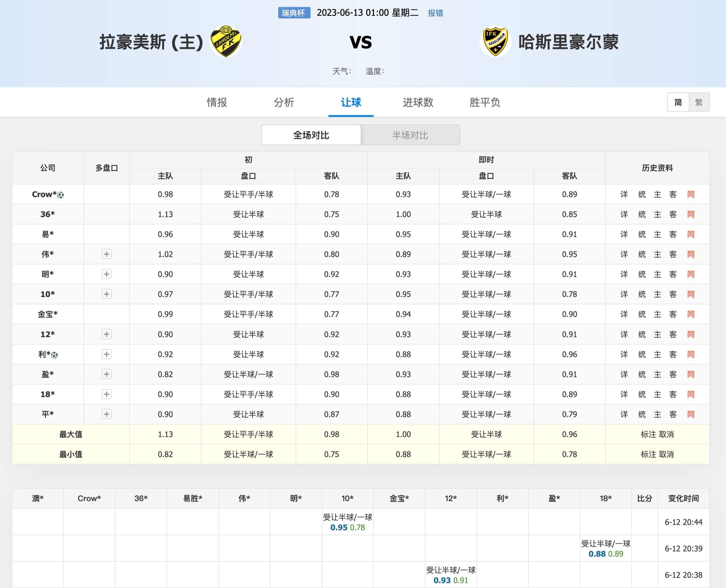
Task: Choose simplified Chinese 简
Action: pos(678,102)
